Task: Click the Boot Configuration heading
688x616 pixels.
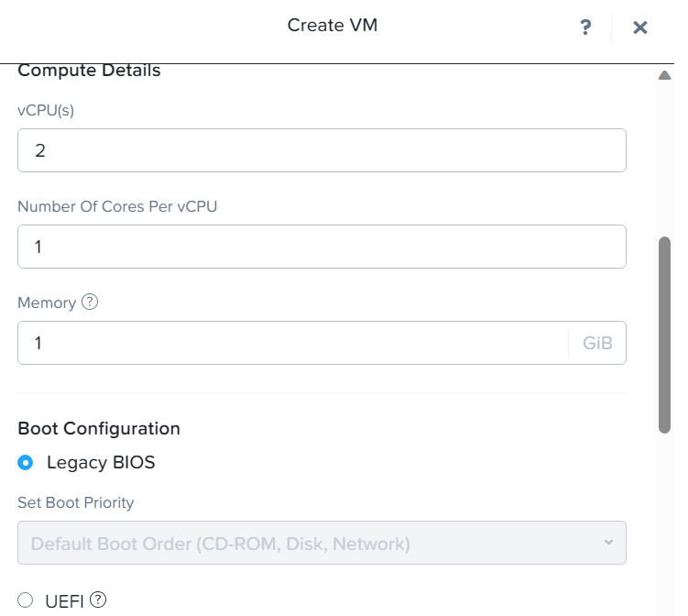Action: [x=99, y=428]
